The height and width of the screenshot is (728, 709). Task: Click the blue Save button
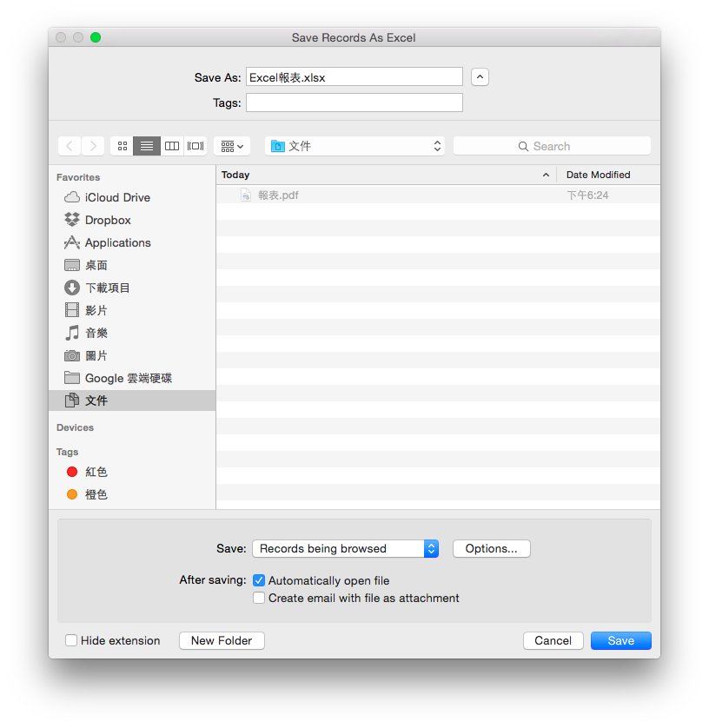click(620, 641)
